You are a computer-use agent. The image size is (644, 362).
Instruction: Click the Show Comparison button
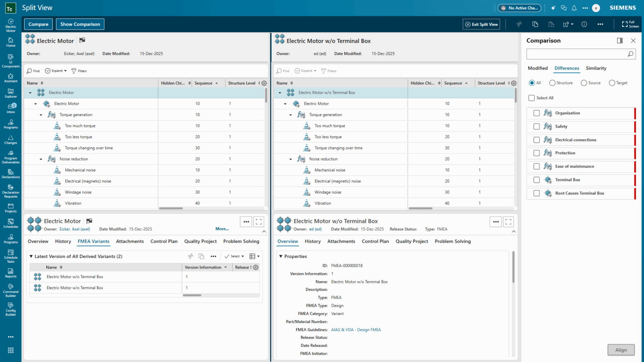pos(80,24)
